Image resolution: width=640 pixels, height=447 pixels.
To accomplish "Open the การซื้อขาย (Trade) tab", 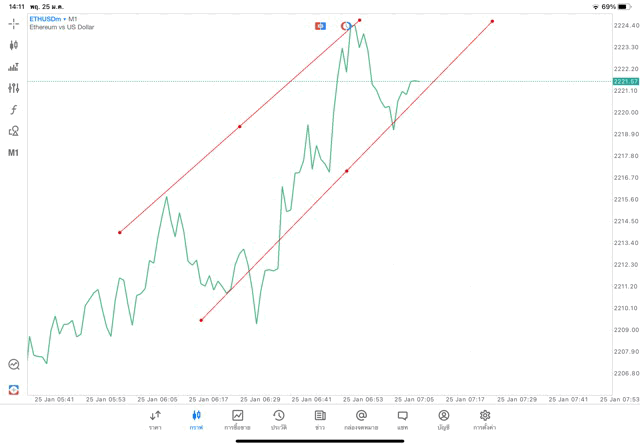I will coord(238,420).
